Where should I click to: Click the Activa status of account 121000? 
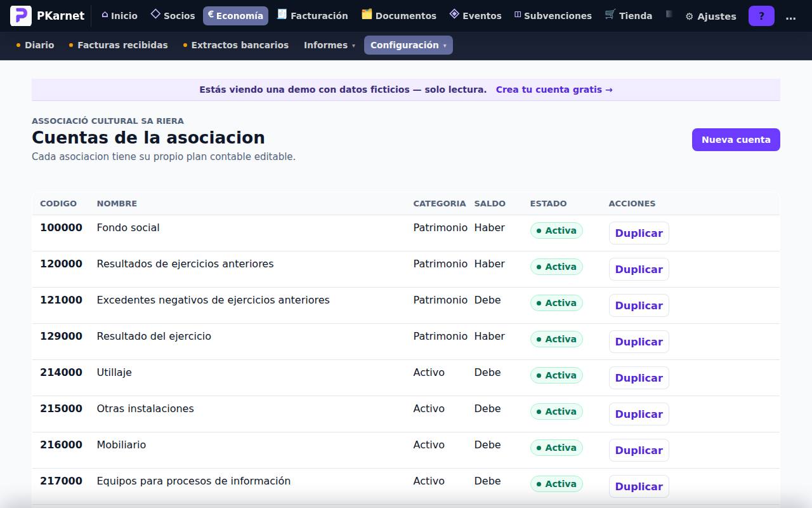(556, 303)
